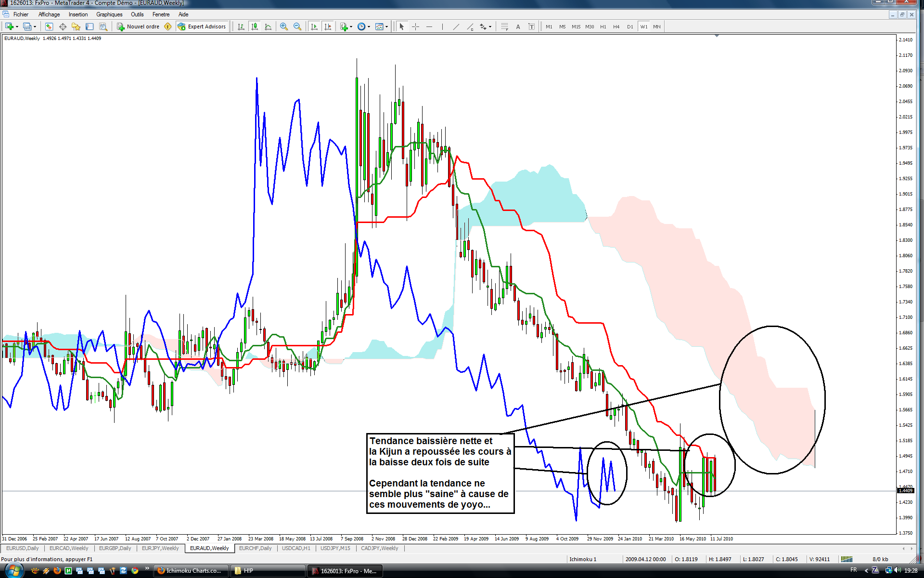Expand the New Chart dropdown arrow
This screenshot has width=924, height=578.
pos(17,27)
